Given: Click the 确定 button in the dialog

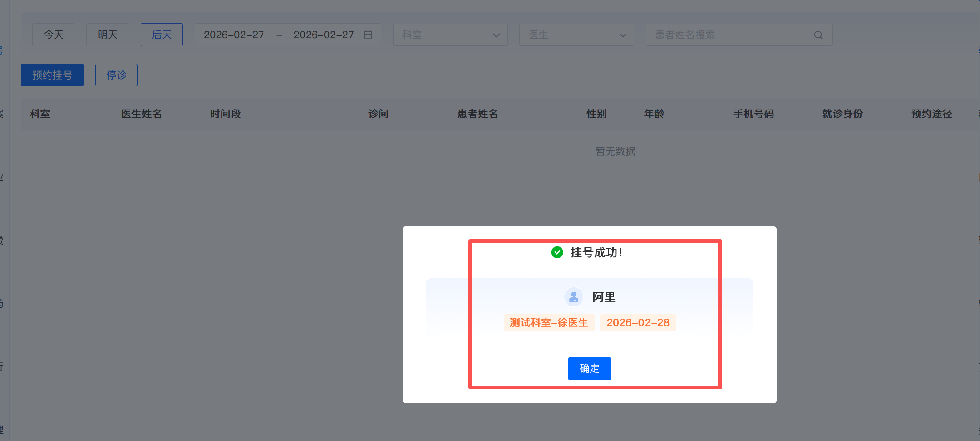Looking at the screenshot, I should point(589,368).
